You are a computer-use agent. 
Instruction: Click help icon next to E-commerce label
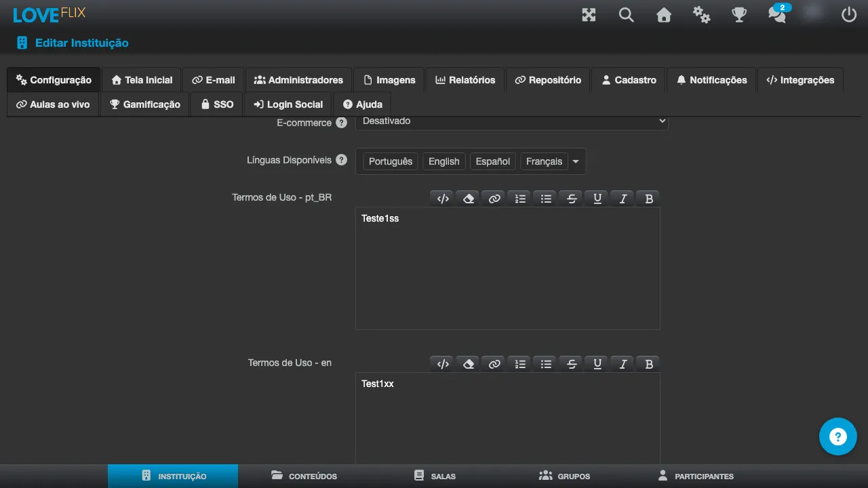click(x=342, y=123)
